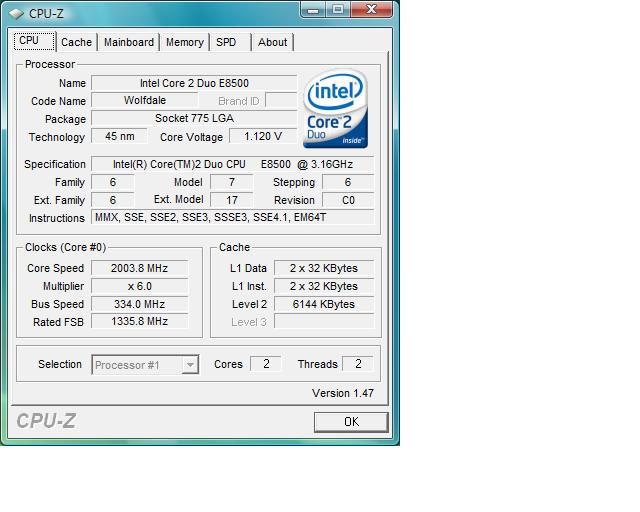
Task: Click the Level 2 value 6144 KBytes
Action: point(324,304)
